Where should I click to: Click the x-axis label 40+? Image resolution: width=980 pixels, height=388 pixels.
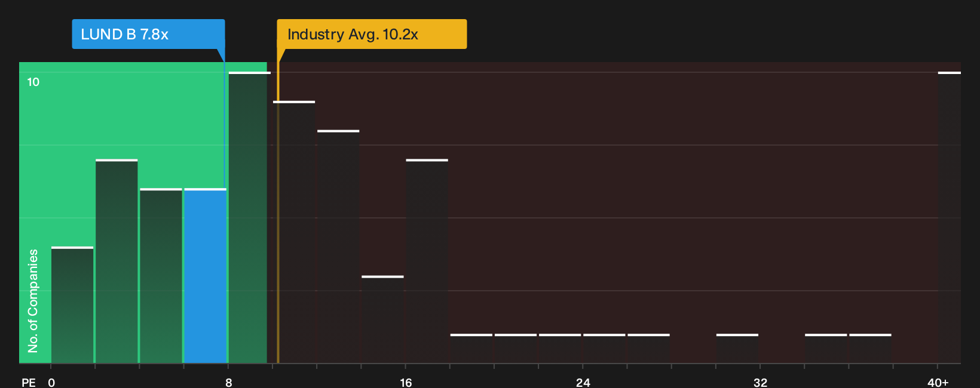(x=938, y=382)
